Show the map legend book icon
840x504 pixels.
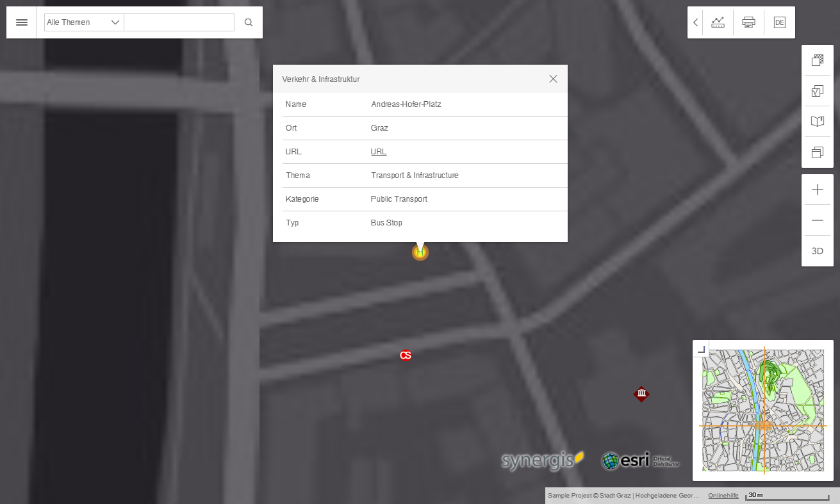click(817, 121)
